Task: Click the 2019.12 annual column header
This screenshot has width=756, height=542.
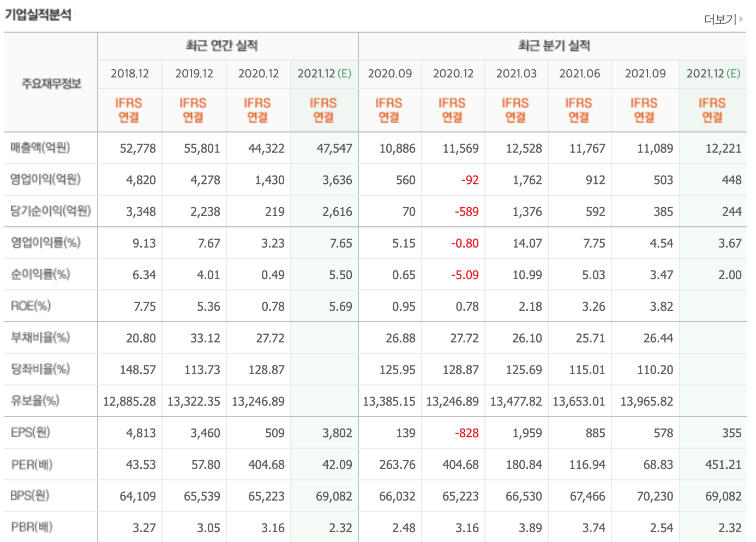Action: coord(194,74)
